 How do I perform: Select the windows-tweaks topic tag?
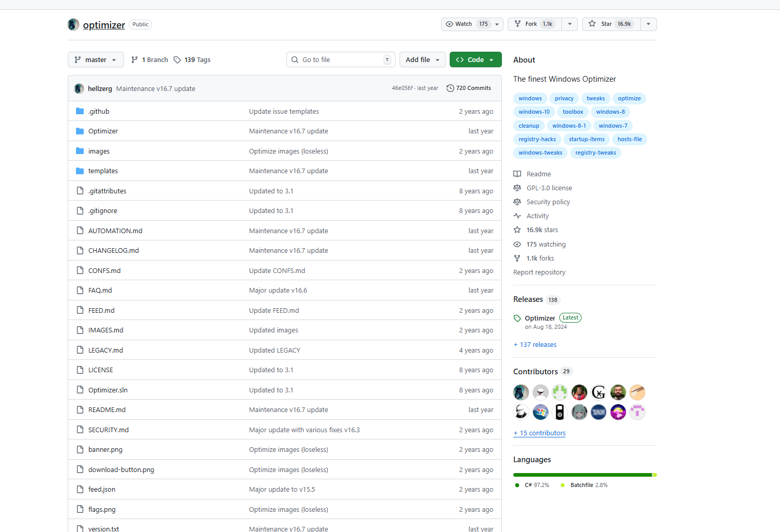pyautogui.click(x=540, y=153)
